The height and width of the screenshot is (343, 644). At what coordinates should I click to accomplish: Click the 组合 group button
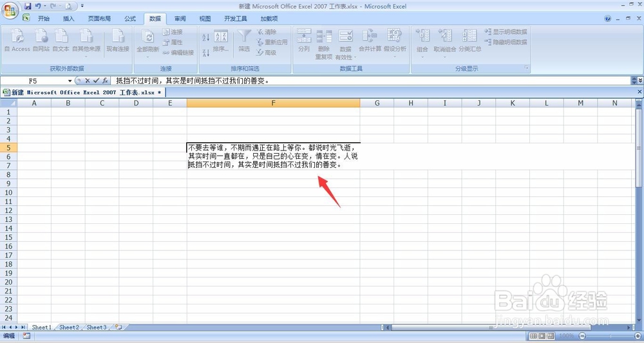(x=422, y=42)
